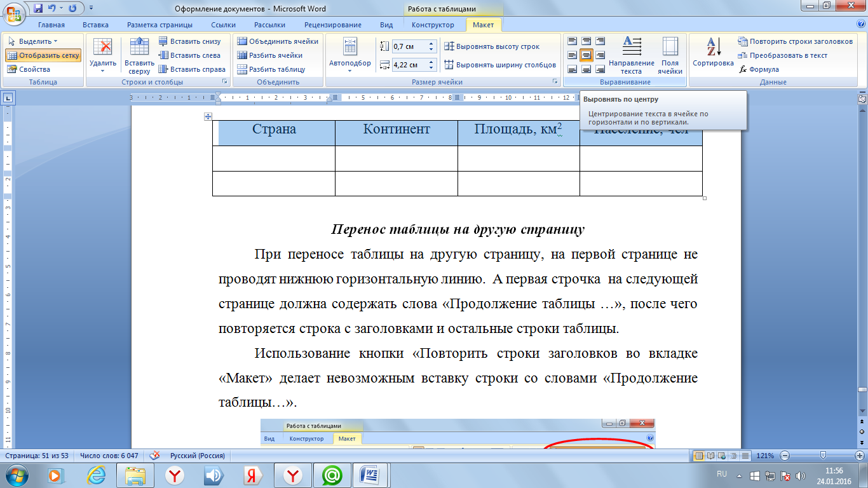Click Сортировка A-Z icon
This screenshot has width=868, height=488.
[x=713, y=52]
